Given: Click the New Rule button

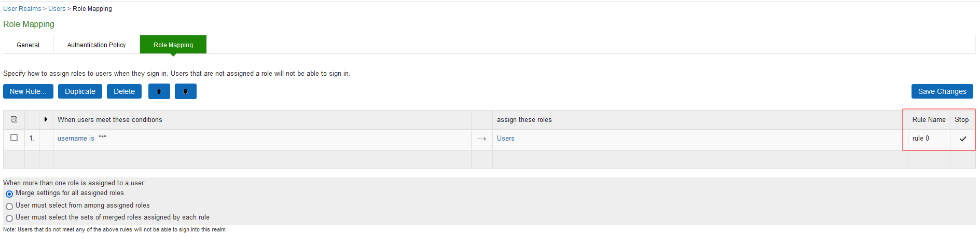Looking at the screenshot, I should pos(28,91).
